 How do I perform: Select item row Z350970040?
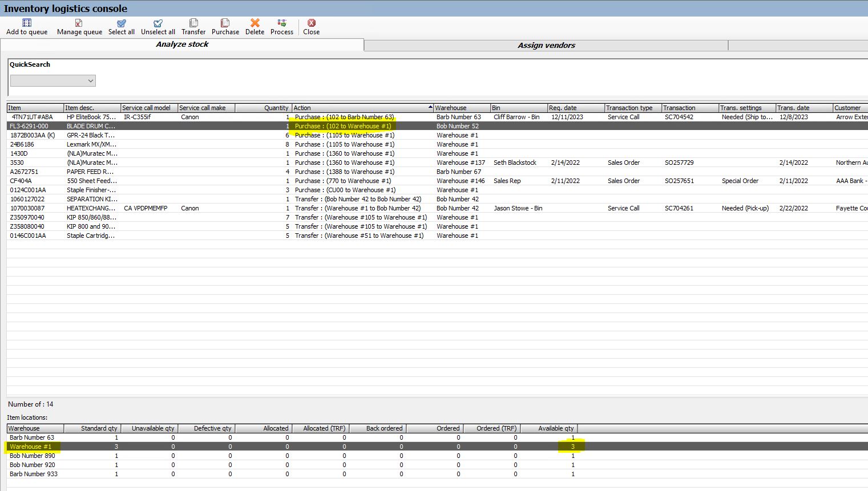point(437,217)
